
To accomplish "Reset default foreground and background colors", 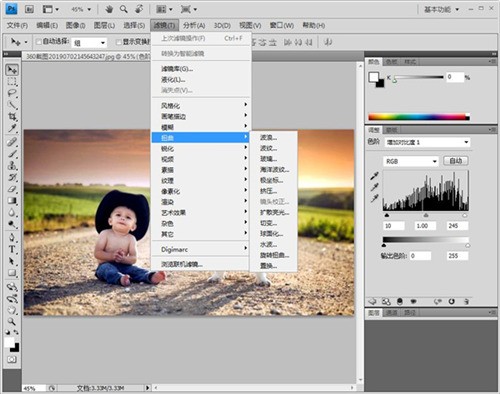I will pyautogui.click(x=7, y=332).
